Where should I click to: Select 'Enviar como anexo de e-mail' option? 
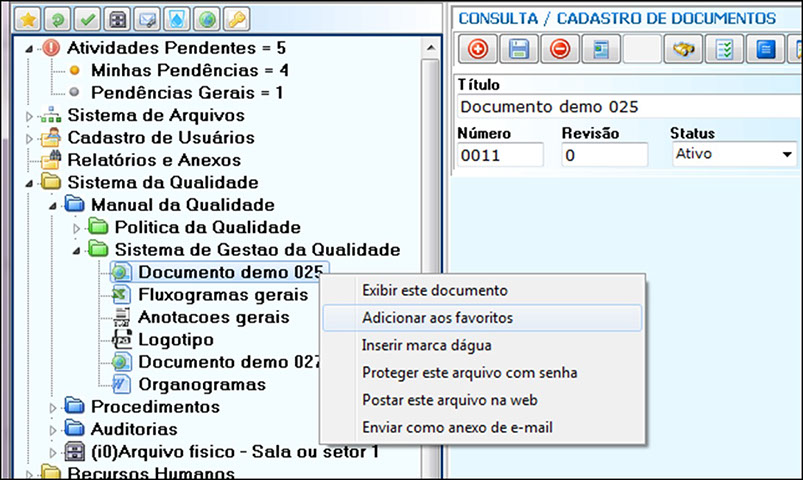pos(457,428)
